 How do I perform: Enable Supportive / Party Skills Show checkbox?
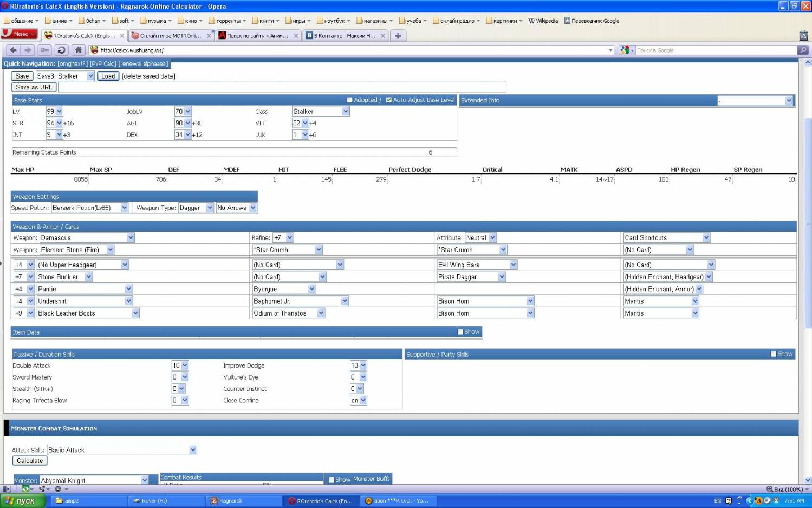(774, 354)
